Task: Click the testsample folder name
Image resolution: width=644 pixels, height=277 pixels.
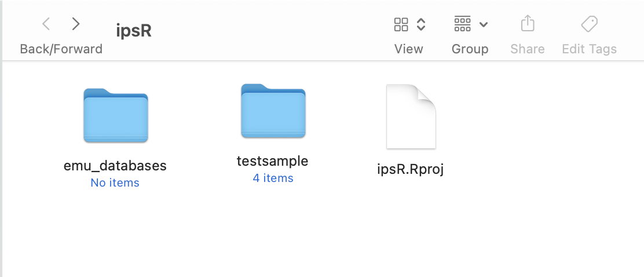Action: pyautogui.click(x=273, y=161)
